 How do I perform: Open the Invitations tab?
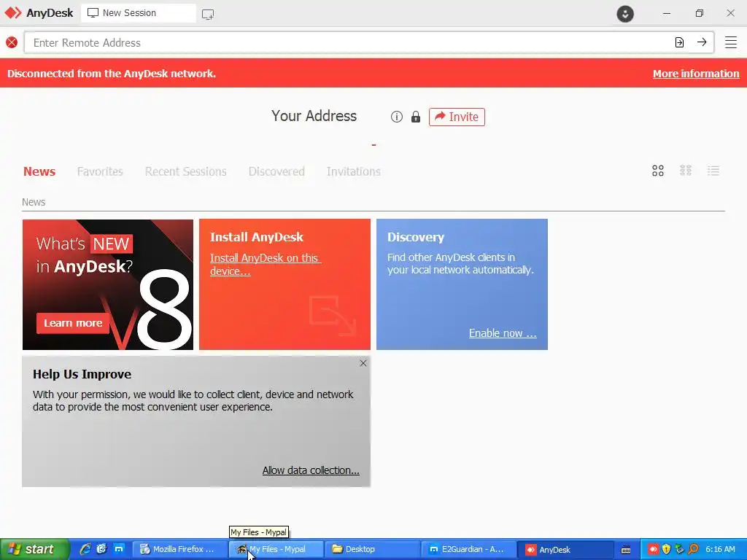[x=354, y=171]
